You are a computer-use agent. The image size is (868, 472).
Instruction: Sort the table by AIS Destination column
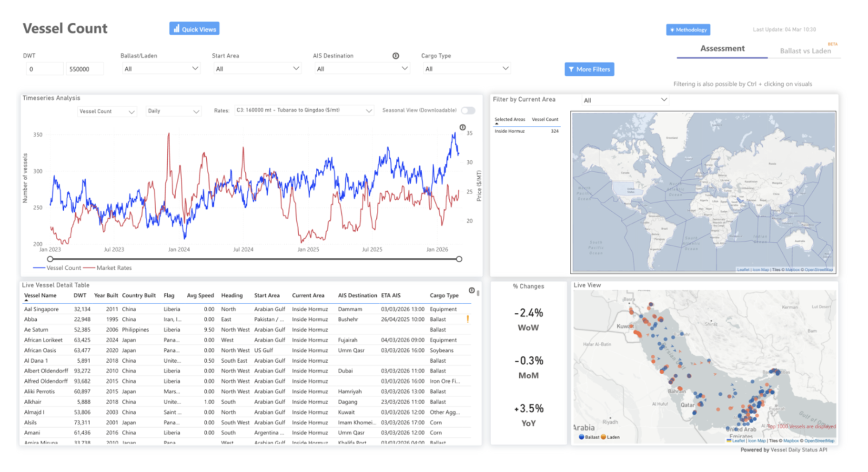click(357, 296)
